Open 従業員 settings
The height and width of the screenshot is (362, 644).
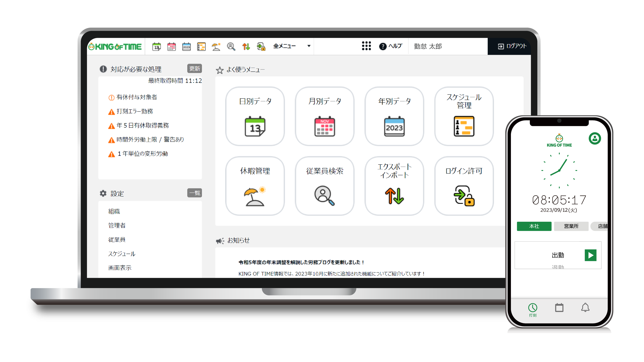point(117,240)
